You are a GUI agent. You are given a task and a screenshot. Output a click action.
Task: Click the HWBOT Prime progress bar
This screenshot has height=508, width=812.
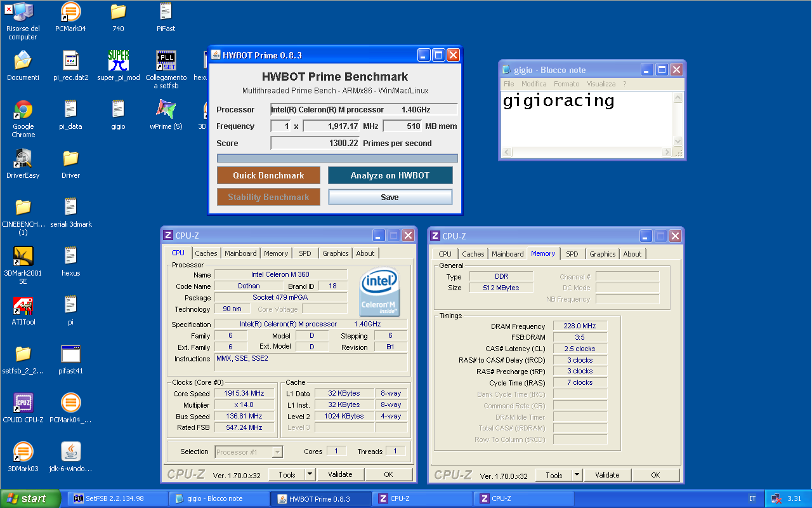(x=337, y=158)
